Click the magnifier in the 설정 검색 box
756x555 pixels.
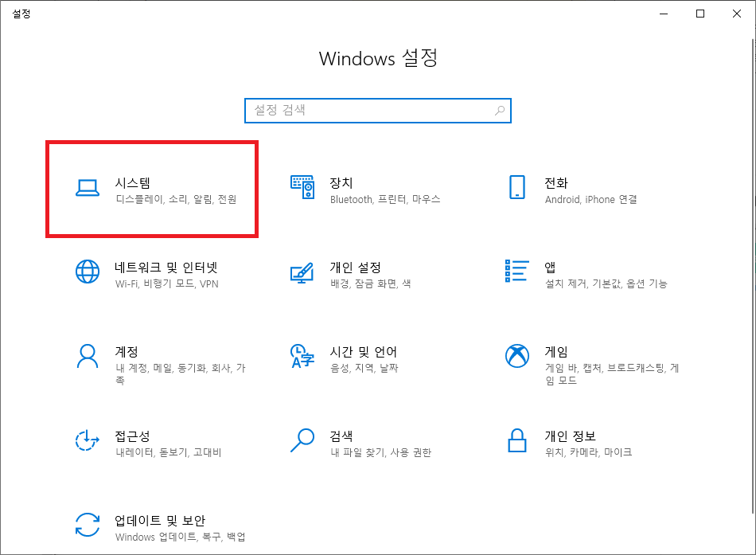500,111
